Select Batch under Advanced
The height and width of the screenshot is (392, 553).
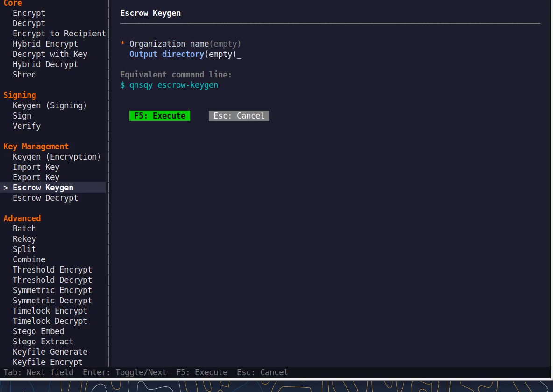click(24, 228)
